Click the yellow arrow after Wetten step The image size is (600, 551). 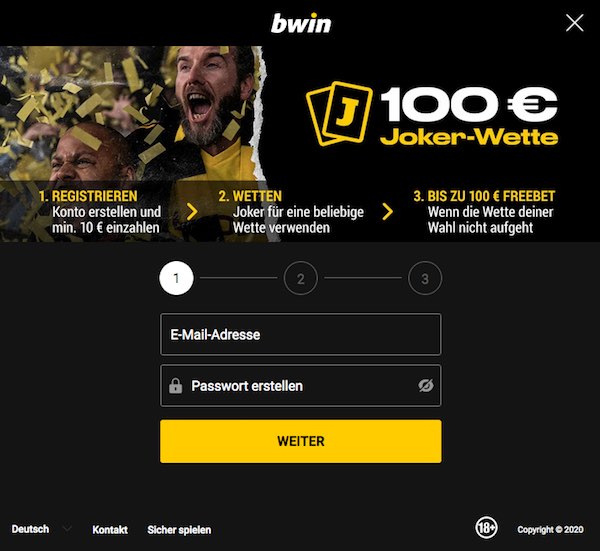[387, 212]
